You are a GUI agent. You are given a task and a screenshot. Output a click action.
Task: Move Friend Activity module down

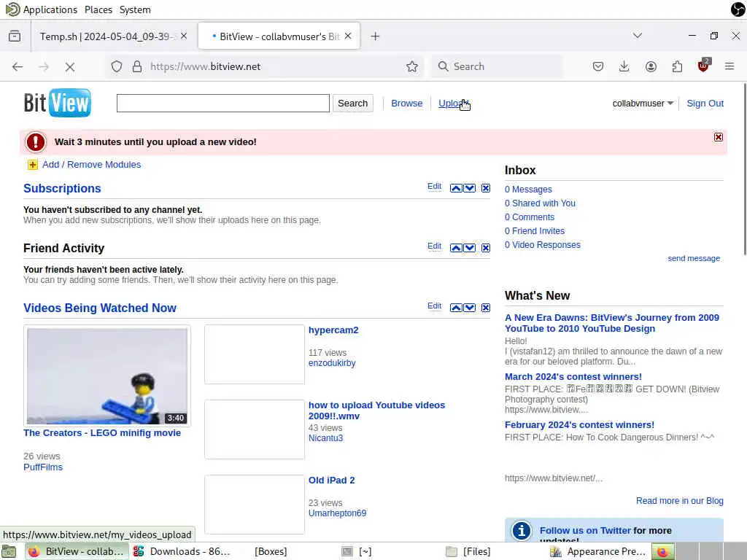pyautogui.click(x=469, y=248)
